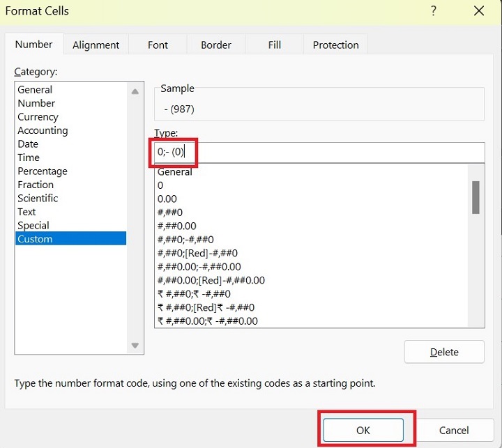502x448 pixels.
Task: Click the Help question mark icon
Action: coord(434,11)
